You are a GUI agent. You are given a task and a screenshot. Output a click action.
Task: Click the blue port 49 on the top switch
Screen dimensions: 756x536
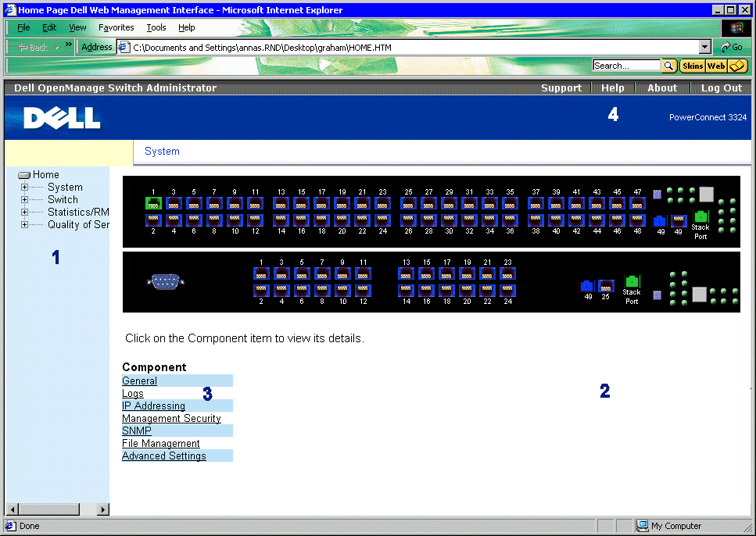click(x=660, y=221)
